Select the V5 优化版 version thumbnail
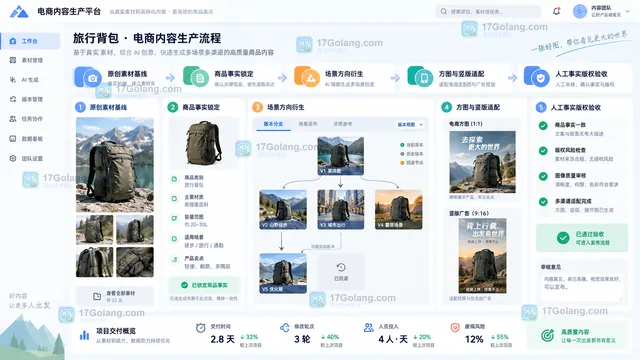This screenshot has width=640, height=360. click(x=283, y=273)
